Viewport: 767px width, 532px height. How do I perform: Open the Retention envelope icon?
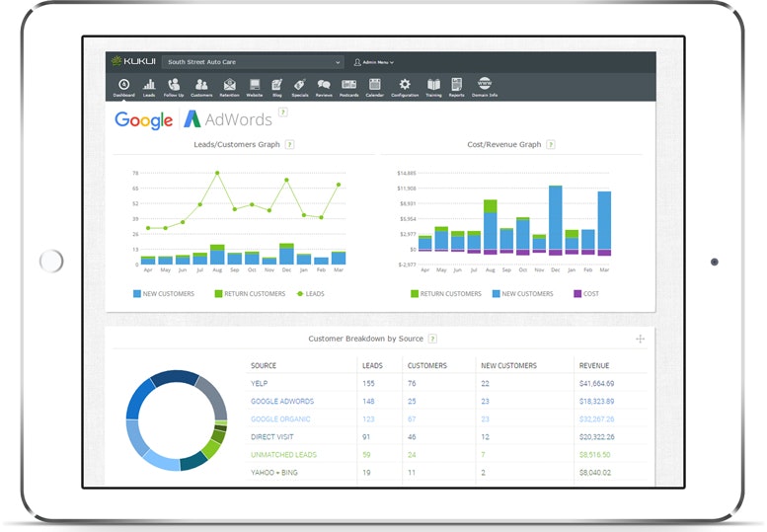click(x=229, y=86)
